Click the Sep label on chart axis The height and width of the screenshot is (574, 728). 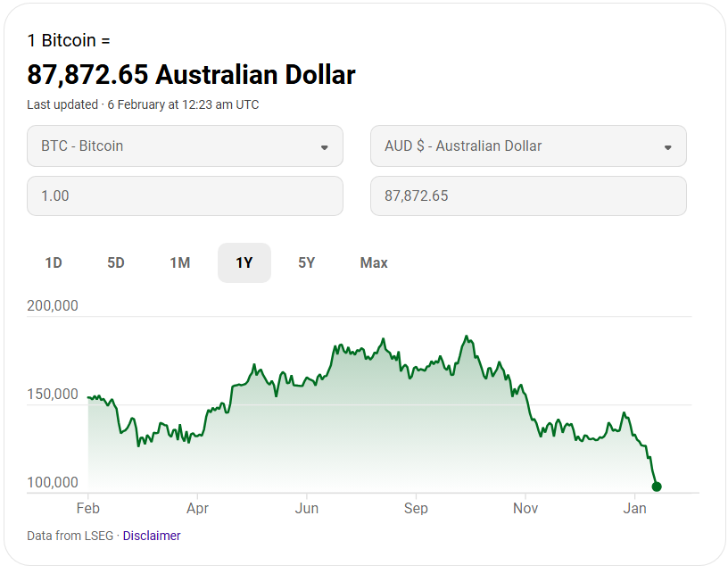(416, 509)
